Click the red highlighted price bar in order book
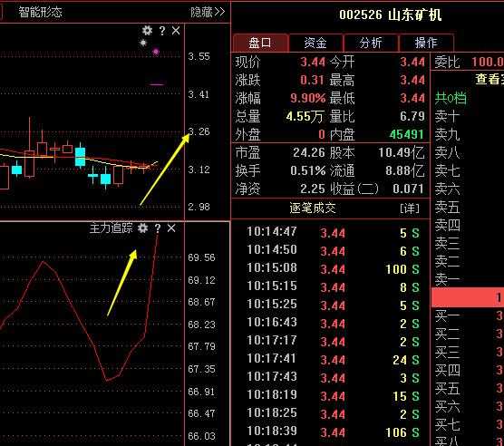This screenshot has width=504, height=446. [468, 297]
